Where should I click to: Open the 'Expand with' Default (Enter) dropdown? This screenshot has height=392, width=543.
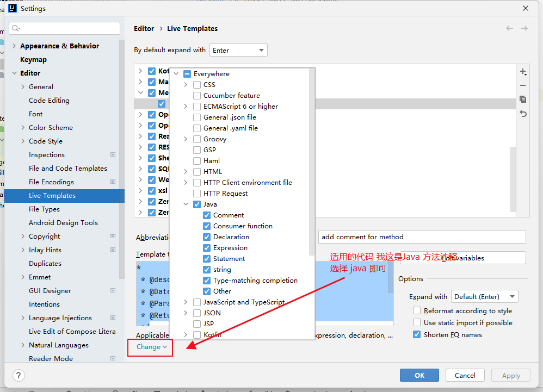pos(484,297)
